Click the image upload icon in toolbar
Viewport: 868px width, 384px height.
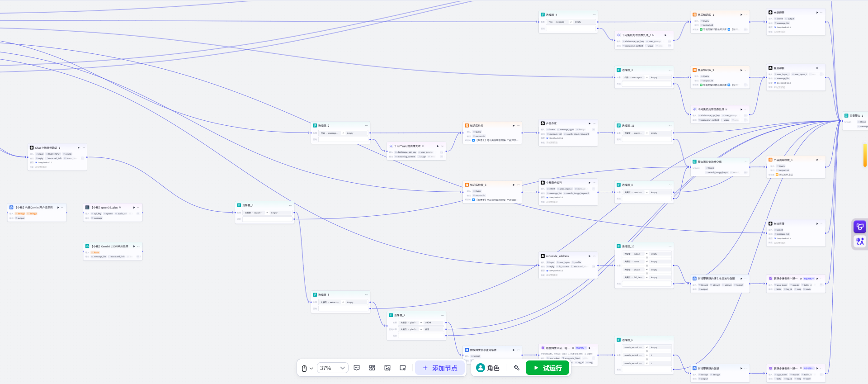coord(387,368)
